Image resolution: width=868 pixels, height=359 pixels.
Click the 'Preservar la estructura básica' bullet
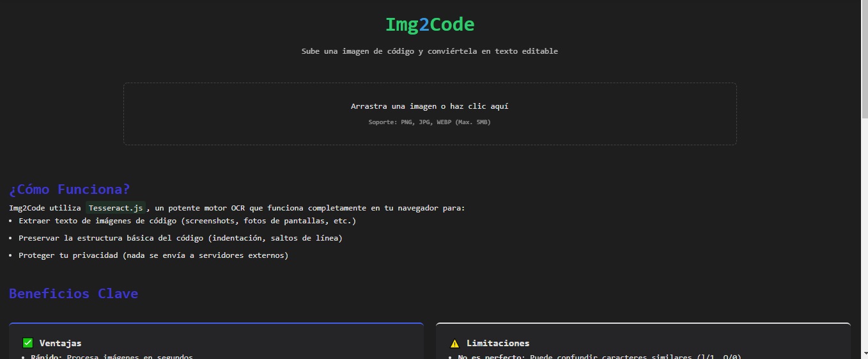click(180, 238)
